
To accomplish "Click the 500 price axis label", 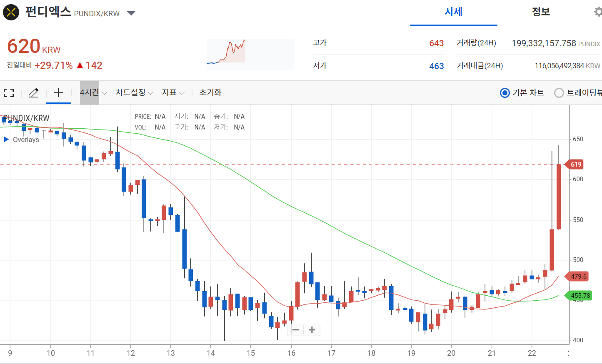I will click(578, 260).
